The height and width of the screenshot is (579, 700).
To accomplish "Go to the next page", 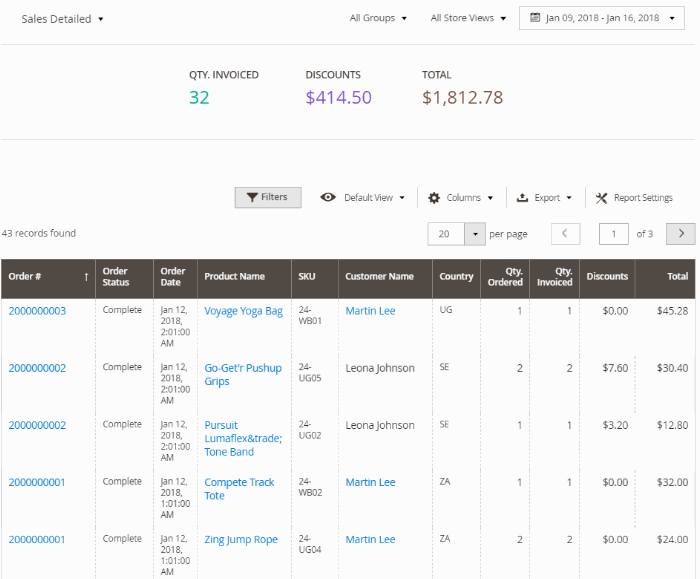I will (x=680, y=234).
